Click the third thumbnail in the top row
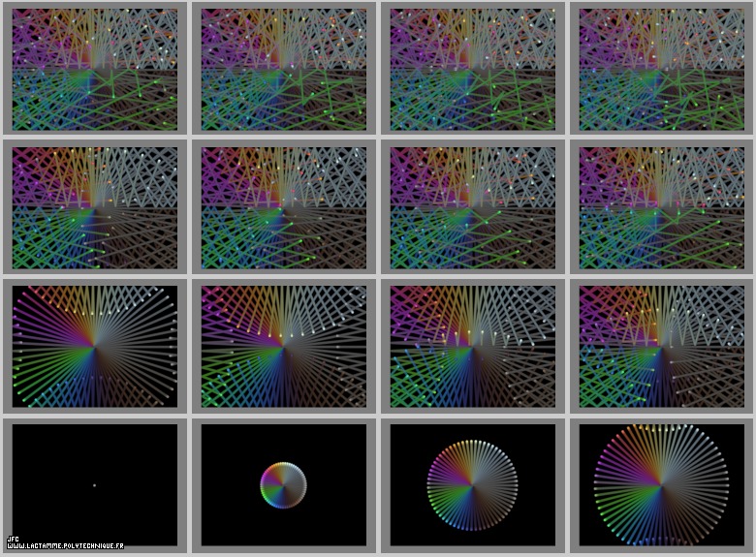This screenshot has width=756, height=557. point(473,70)
